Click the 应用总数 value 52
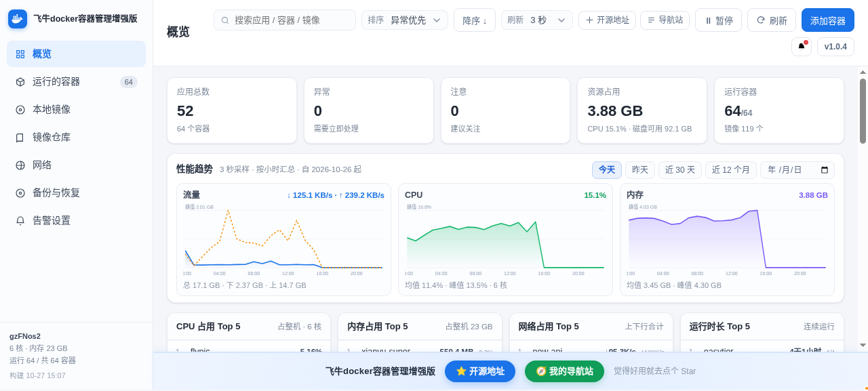Screen dimensions: 868x391 coord(185,111)
